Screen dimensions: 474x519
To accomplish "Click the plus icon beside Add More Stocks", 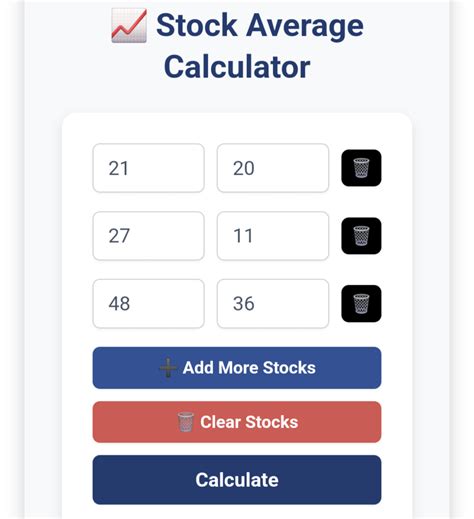I will 168,368.
